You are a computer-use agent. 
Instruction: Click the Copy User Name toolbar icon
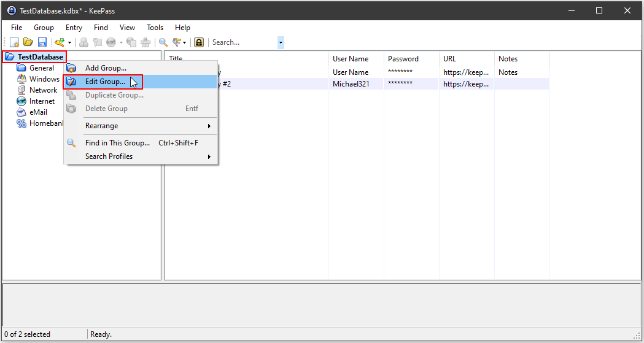(x=83, y=42)
